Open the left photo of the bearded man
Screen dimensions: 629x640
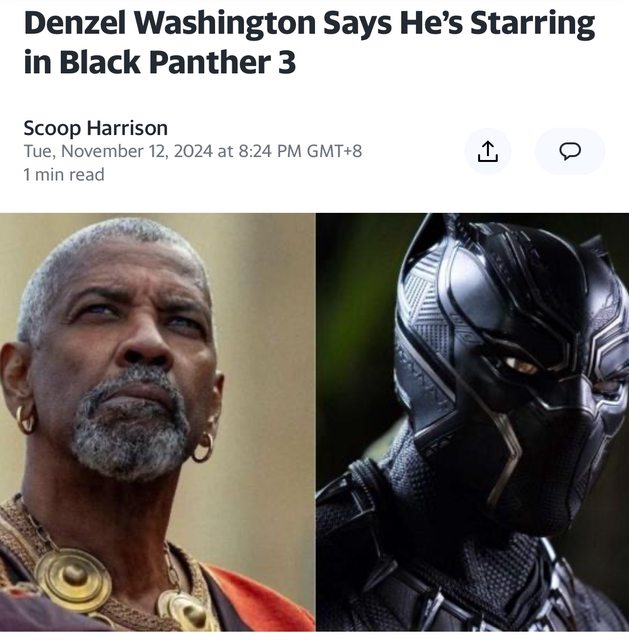tap(157, 422)
